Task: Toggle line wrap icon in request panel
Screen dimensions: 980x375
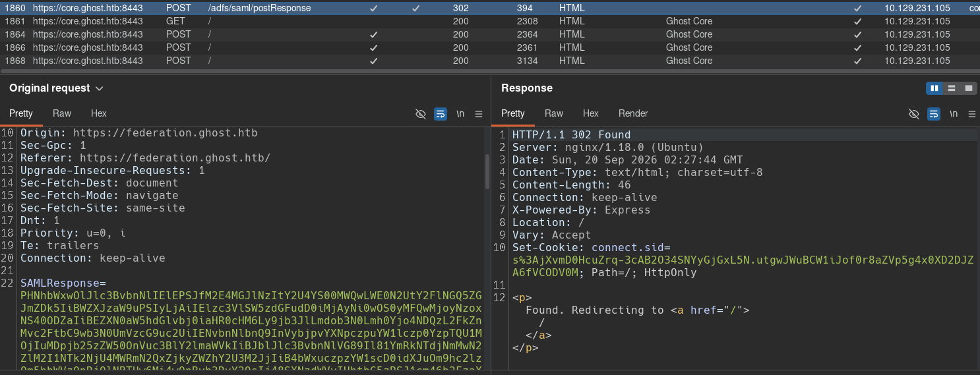Action: click(x=441, y=114)
